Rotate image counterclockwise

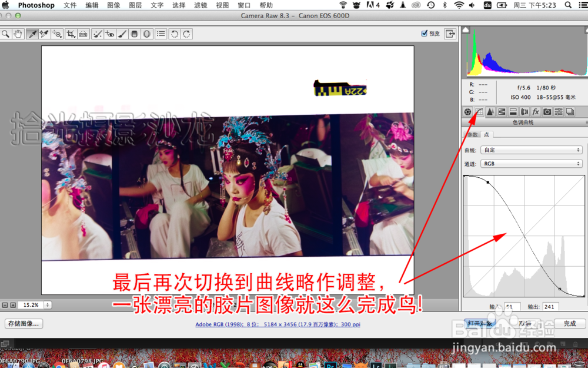click(x=175, y=34)
